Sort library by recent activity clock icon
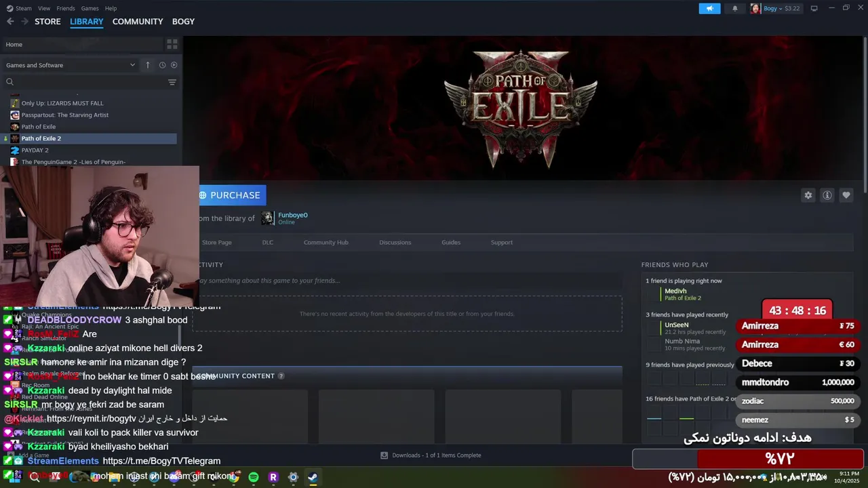 tap(162, 65)
